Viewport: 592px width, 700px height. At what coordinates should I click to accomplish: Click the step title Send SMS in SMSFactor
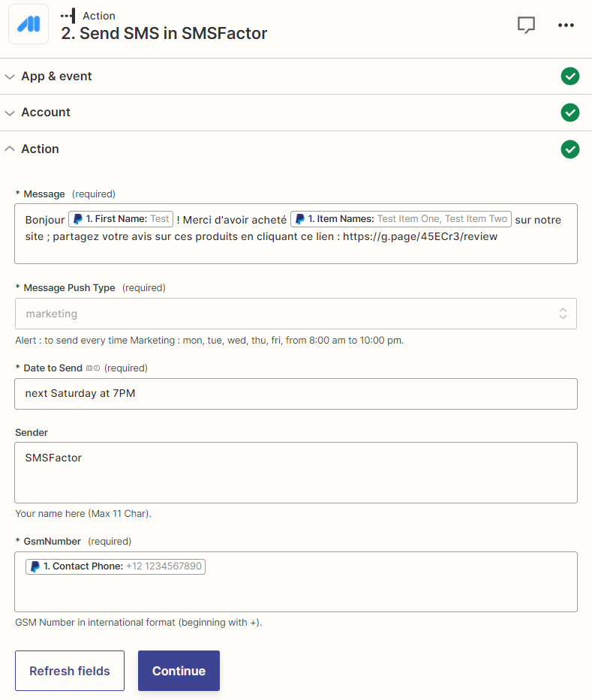tap(164, 34)
